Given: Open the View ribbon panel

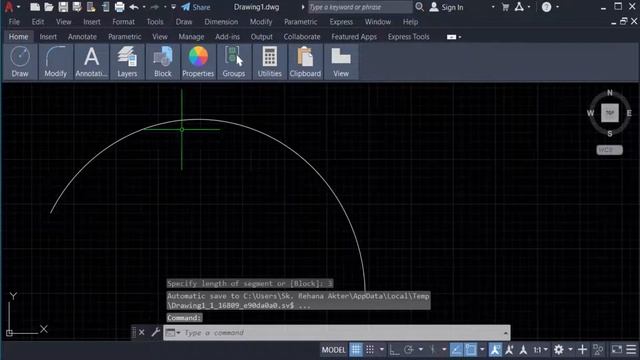Looking at the screenshot, I should (x=341, y=62).
